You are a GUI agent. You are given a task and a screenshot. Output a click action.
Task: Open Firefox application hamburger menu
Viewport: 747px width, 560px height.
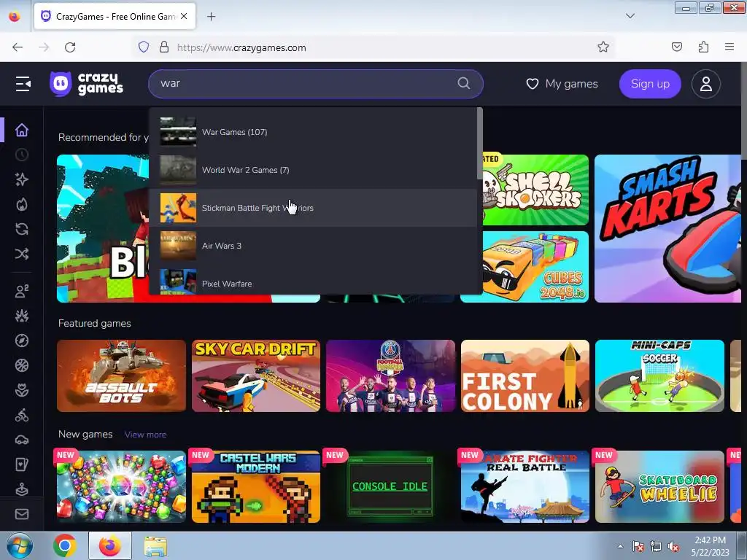click(729, 47)
